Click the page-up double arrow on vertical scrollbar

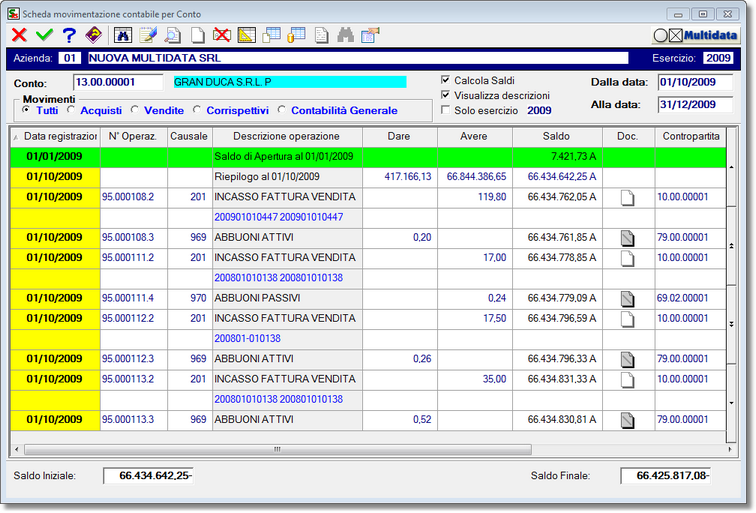point(731,246)
